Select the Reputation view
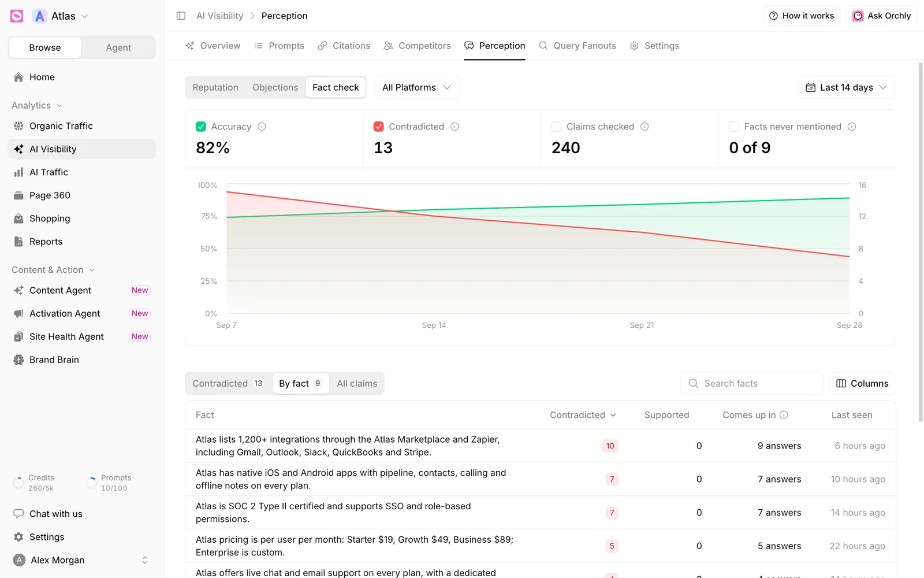Viewport: 924px width, 578px height. 215,87
